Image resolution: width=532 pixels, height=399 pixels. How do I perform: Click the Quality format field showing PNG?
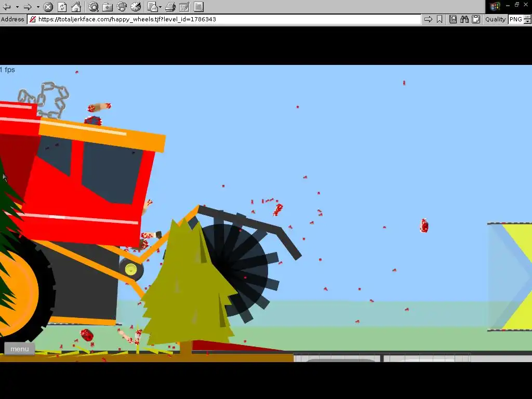516,19
